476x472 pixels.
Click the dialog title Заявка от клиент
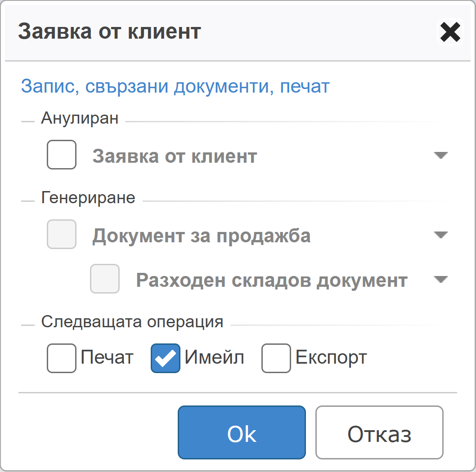(109, 31)
